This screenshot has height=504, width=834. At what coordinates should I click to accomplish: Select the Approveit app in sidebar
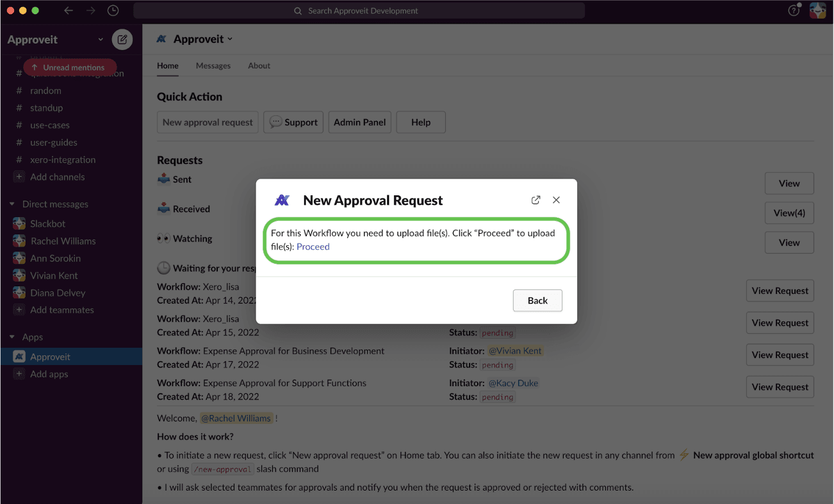point(71,357)
